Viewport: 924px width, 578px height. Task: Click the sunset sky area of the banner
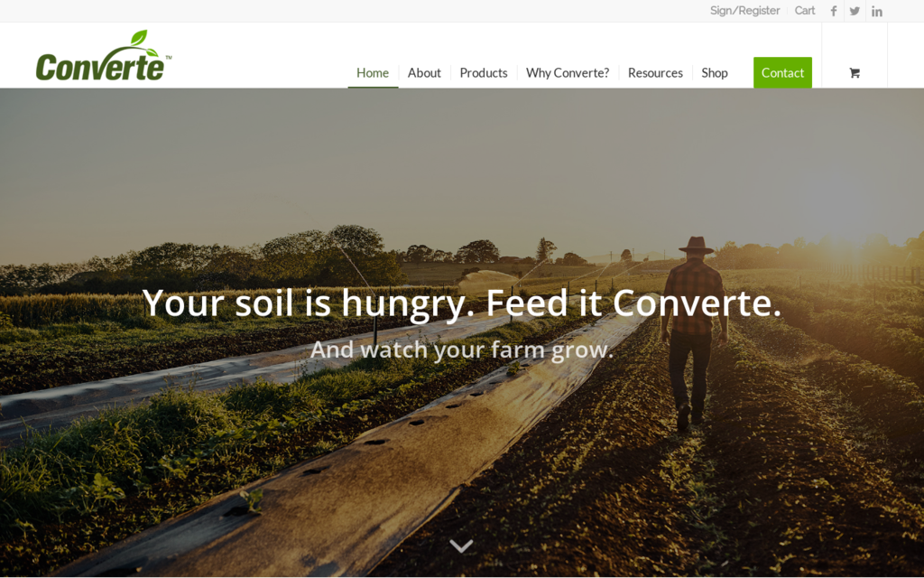point(462,165)
